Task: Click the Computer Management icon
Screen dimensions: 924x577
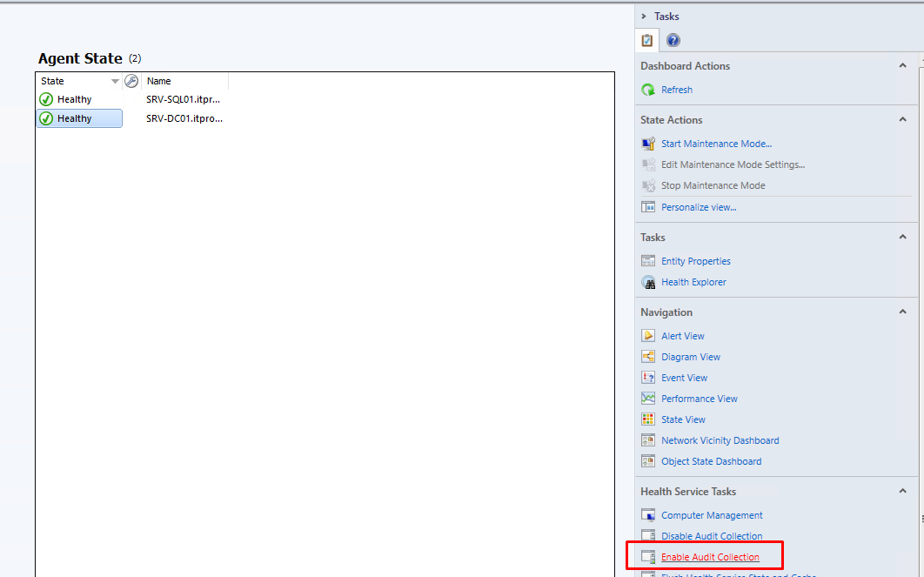Action: coord(648,515)
